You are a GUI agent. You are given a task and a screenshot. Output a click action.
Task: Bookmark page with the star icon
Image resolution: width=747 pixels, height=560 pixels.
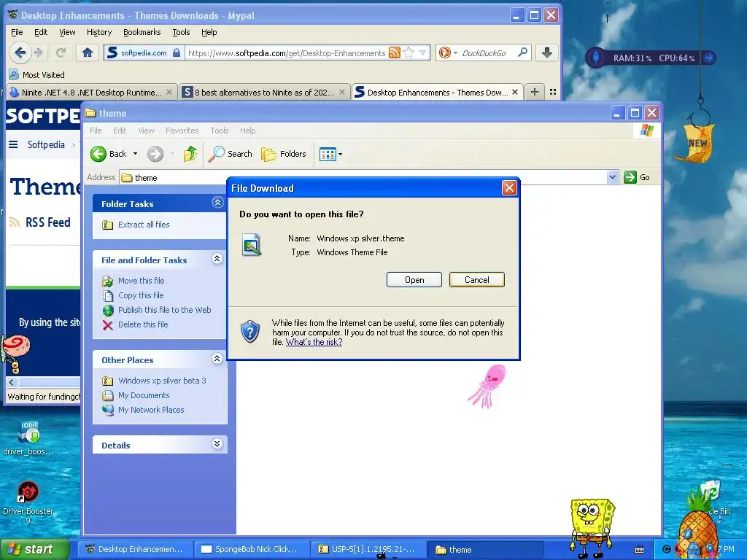click(409, 52)
